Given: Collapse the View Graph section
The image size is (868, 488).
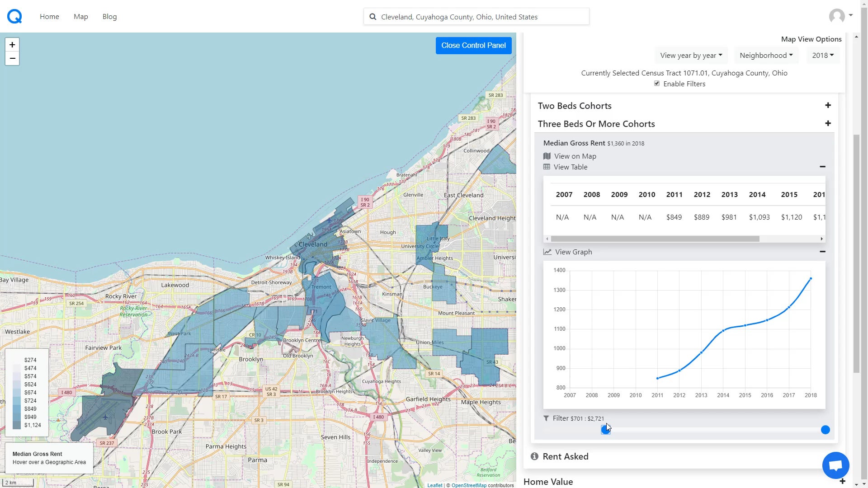Looking at the screenshot, I should point(823,251).
